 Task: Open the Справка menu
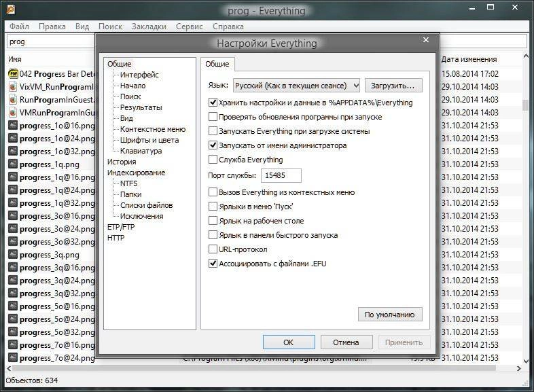tap(228, 26)
